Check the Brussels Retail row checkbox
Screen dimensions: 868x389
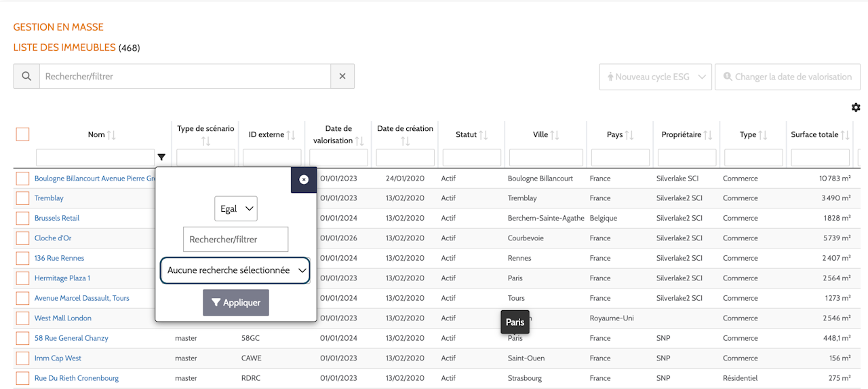pos(22,219)
